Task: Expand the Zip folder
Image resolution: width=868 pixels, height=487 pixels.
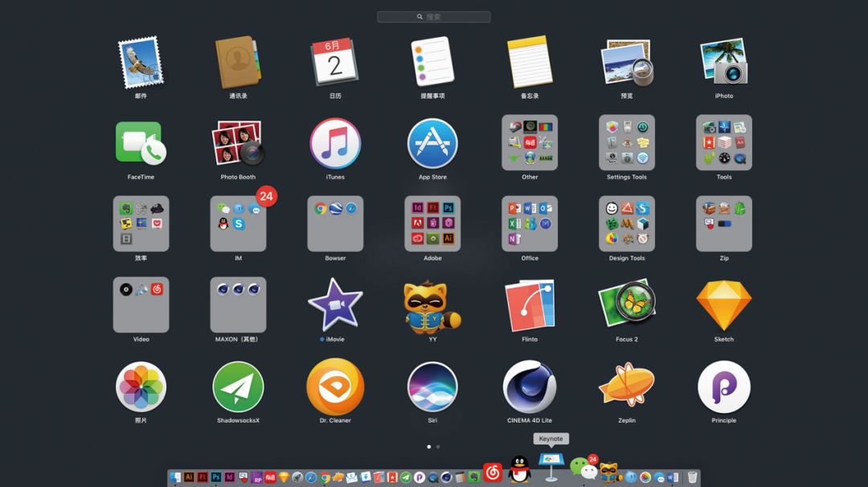Action: coord(724,223)
